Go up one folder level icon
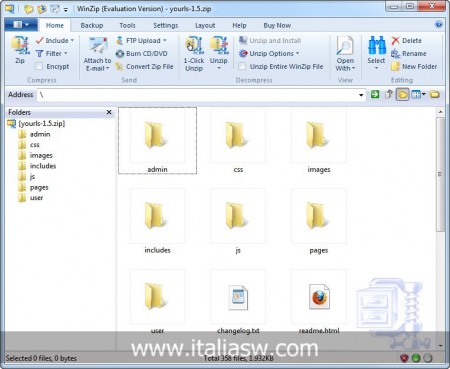 point(389,95)
